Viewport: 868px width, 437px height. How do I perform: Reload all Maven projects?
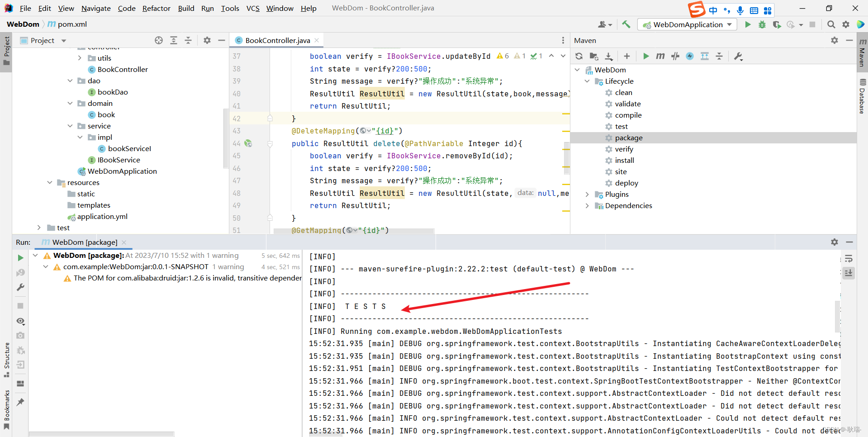pyautogui.click(x=579, y=56)
